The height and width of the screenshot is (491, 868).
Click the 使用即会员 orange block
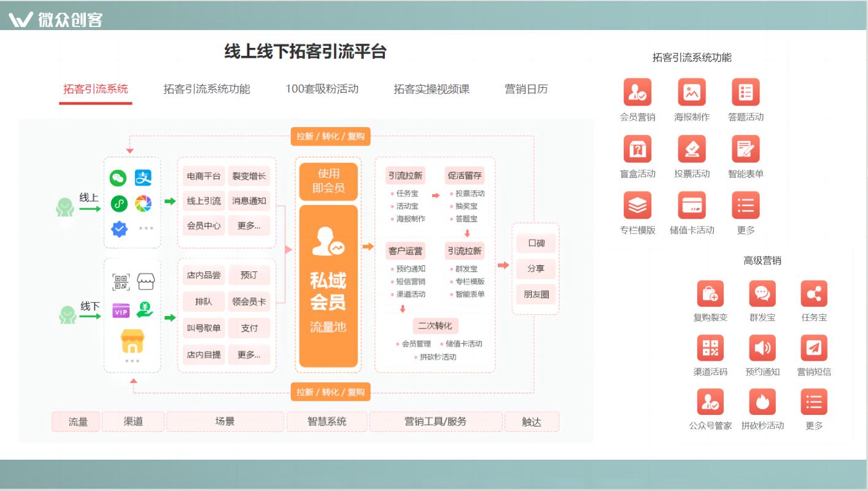coord(328,181)
